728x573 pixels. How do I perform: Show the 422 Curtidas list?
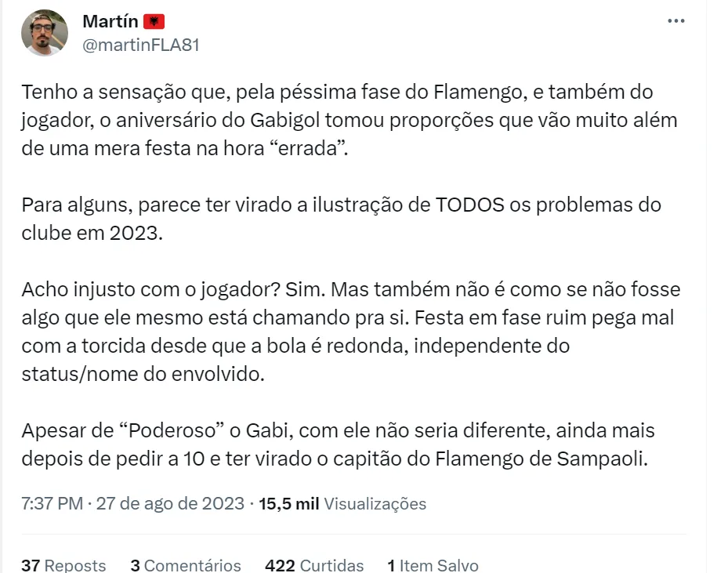[314, 565]
